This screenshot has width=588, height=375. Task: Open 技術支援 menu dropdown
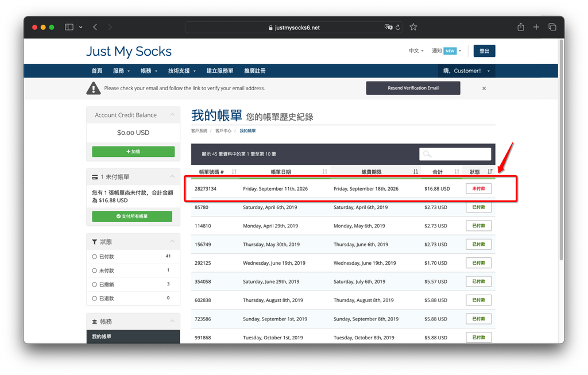182,71
